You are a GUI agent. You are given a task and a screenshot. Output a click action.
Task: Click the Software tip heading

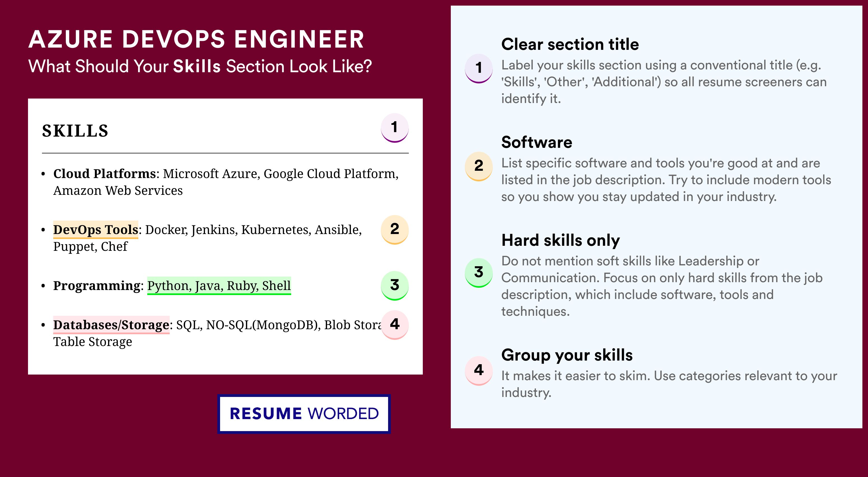[x=537, y=142]
